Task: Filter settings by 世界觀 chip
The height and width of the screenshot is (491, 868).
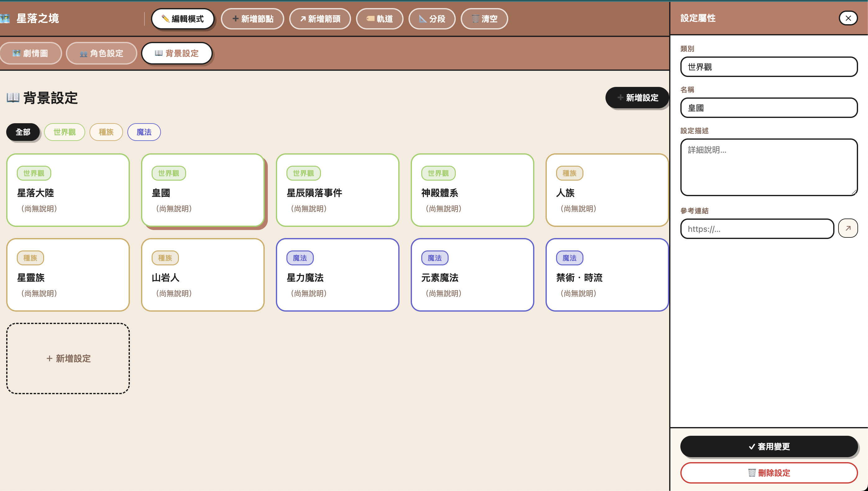Action: (x=64, y=132)
